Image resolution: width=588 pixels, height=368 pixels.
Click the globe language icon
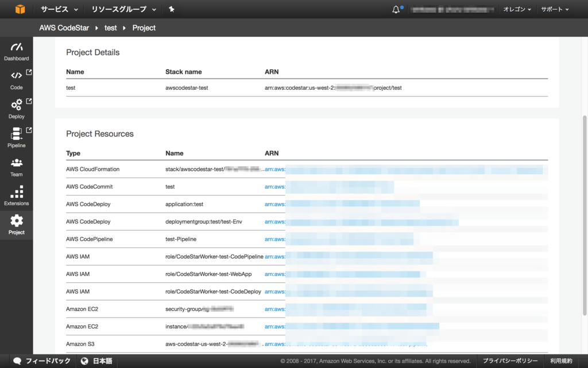[85, 361]
